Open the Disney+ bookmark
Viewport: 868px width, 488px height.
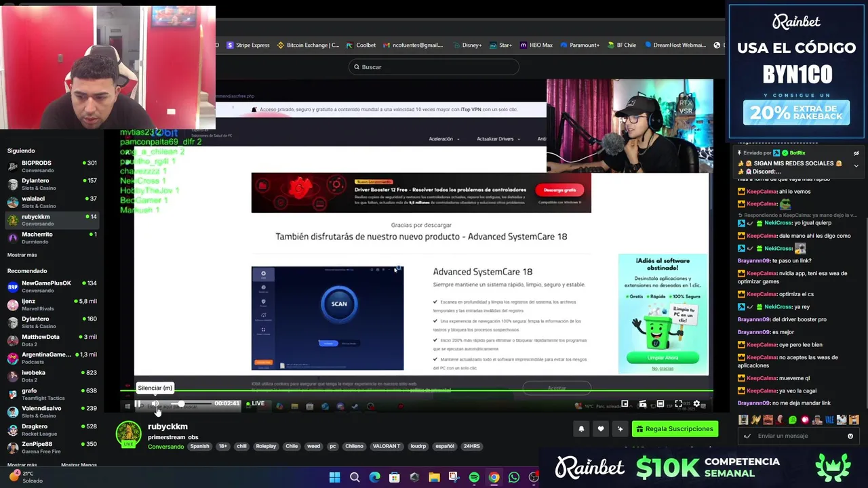(x=467, y=45)
